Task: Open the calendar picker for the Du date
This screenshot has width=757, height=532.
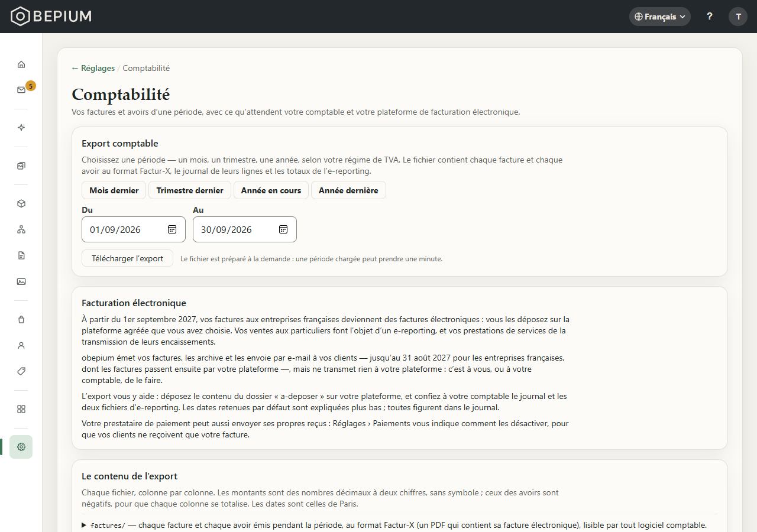Action: tap(172, 229)
